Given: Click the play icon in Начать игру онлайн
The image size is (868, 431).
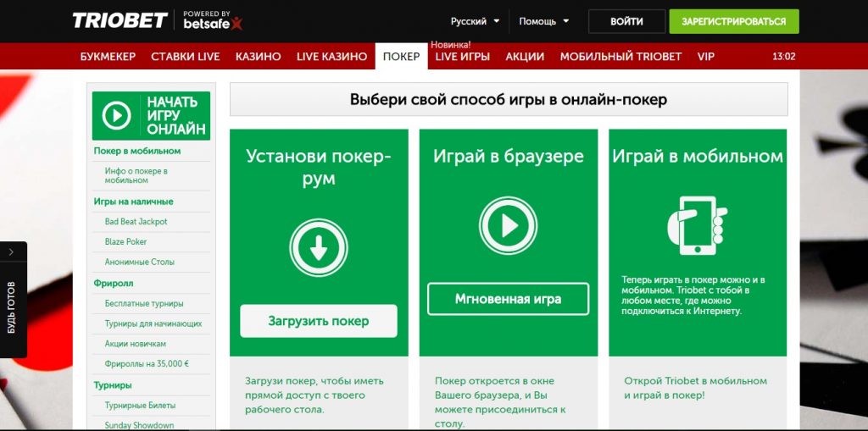Looking at the screenshot, I should pos(117,116).
